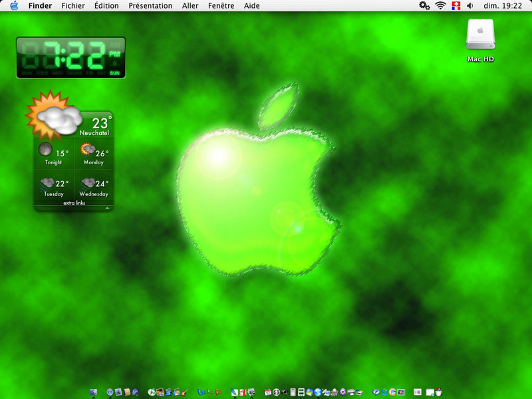Viewport: 532px width, 399px height.
Task: Open the volume menu bar icon
Action: 470,5
